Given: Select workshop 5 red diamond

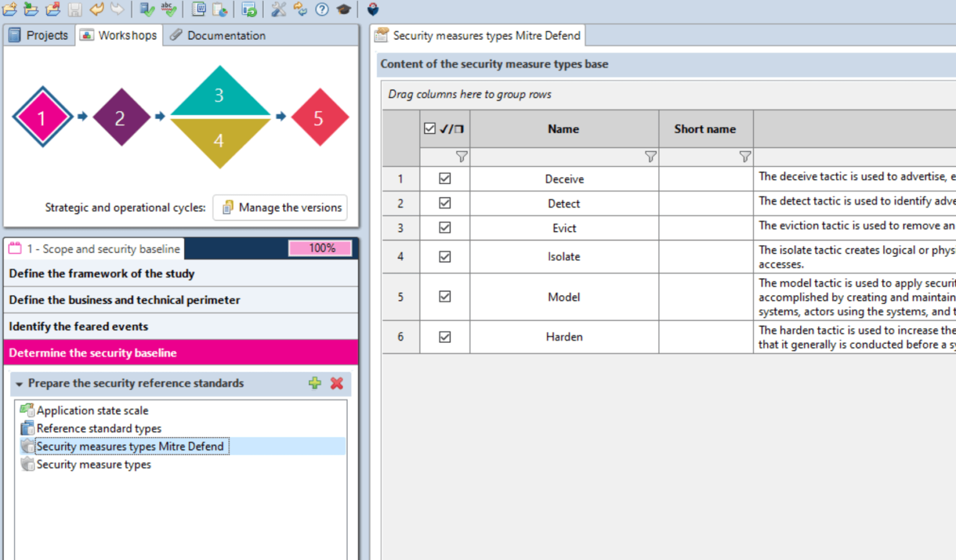Looking at the screenshot, I should click(x=319, y=118).
